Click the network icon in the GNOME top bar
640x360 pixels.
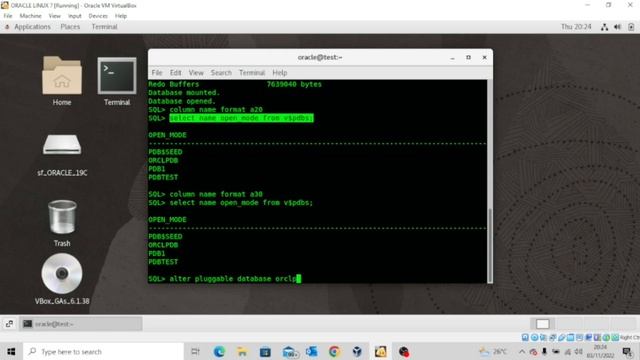click(x=604, y=27)
